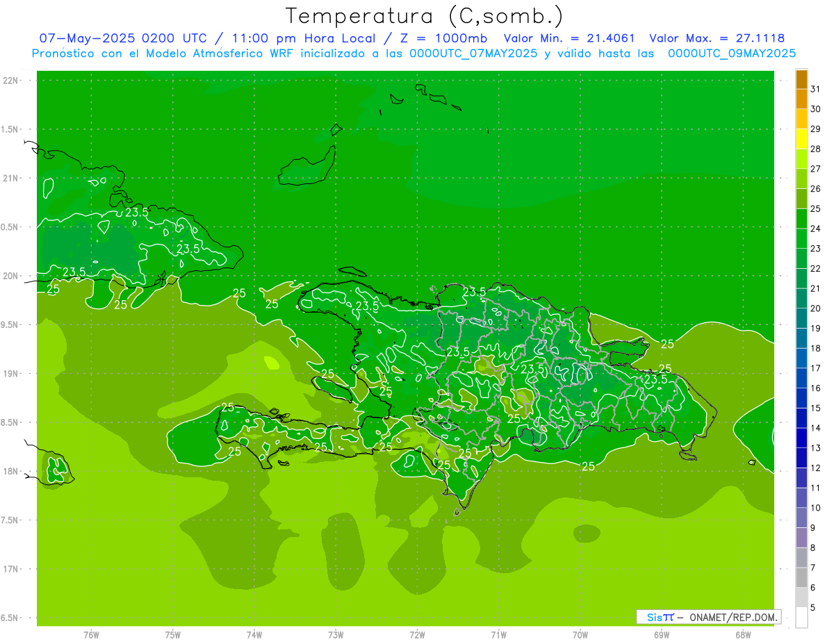Click the "Valor Max. = 27.1118" readout
Image resolution: width=834 pixels, height=644 pixels.
(x=717, y=38)
